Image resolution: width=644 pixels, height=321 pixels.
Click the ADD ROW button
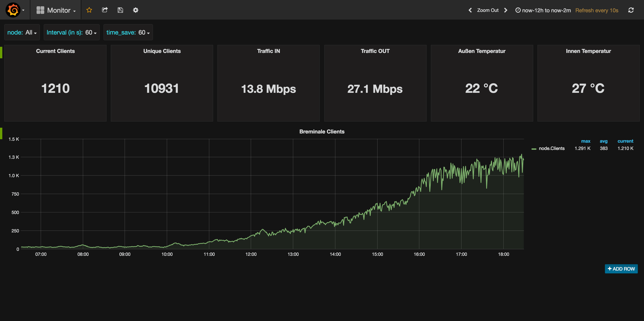(621, 269)
